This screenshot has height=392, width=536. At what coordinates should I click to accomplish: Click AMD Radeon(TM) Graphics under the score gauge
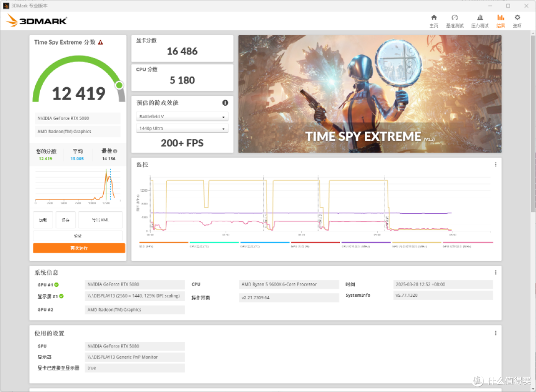[77, 131]
